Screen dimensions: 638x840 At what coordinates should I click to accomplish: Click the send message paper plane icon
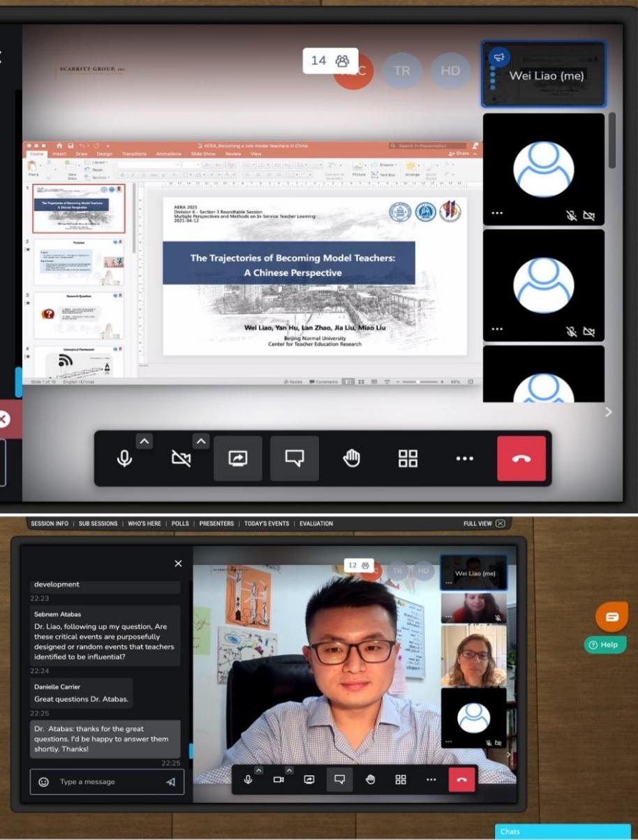click(x=170, y=782)
